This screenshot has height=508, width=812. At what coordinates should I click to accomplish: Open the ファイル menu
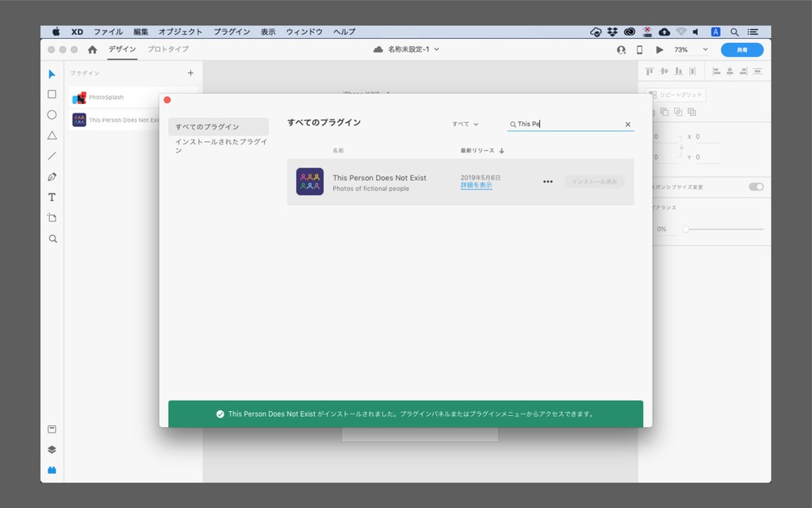tap(108, 32)
